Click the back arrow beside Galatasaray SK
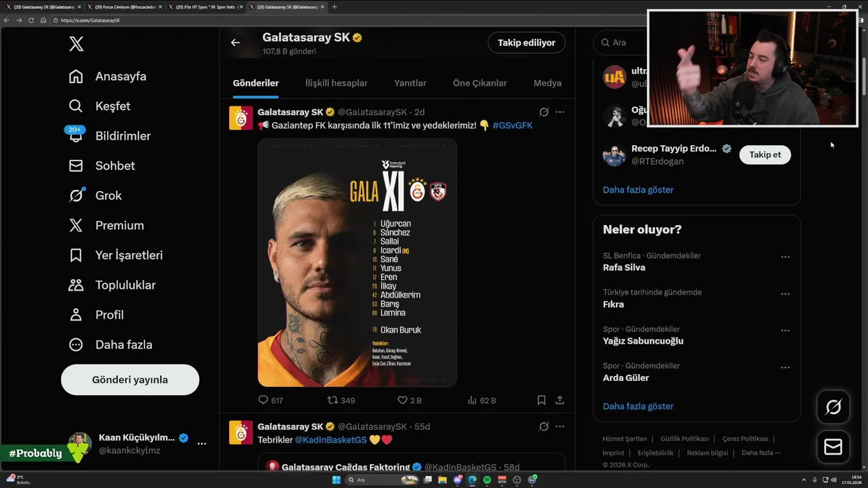868x488 pixels. 235,43
